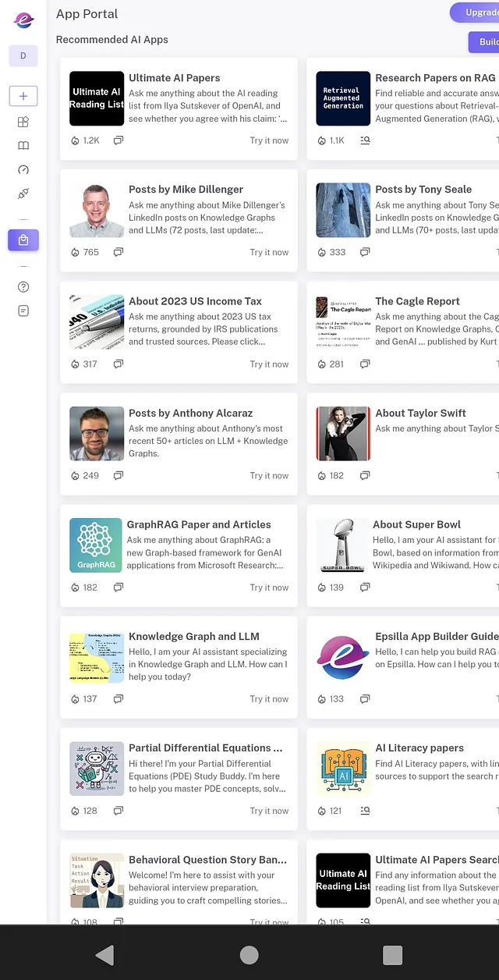Click the Build button at top right
The height and width of the screenshot is (980, 499).
(x=483, y=42)
